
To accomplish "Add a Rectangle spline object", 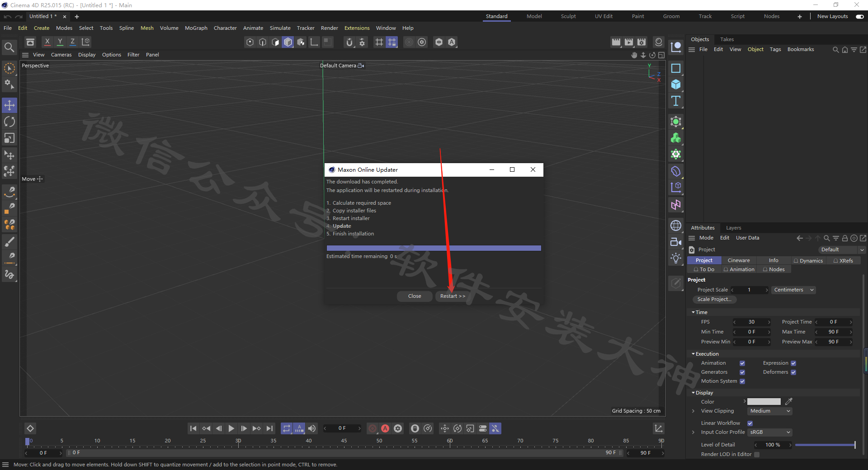I will click(676, 68).
